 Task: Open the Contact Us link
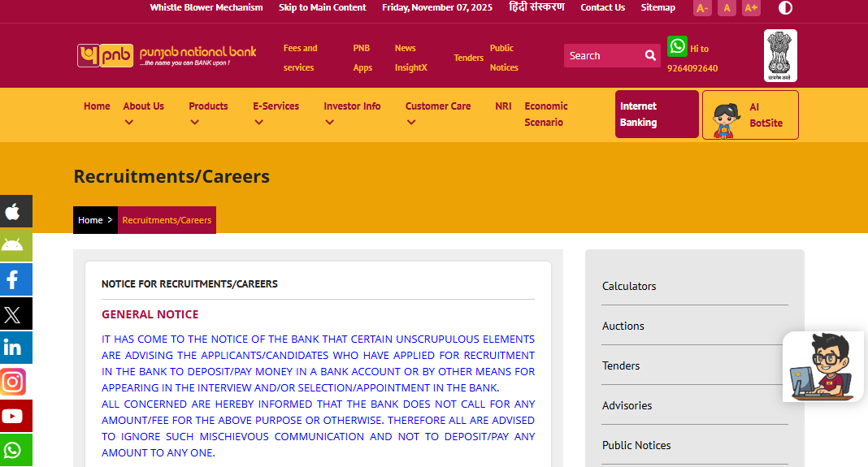coord(602,7)
